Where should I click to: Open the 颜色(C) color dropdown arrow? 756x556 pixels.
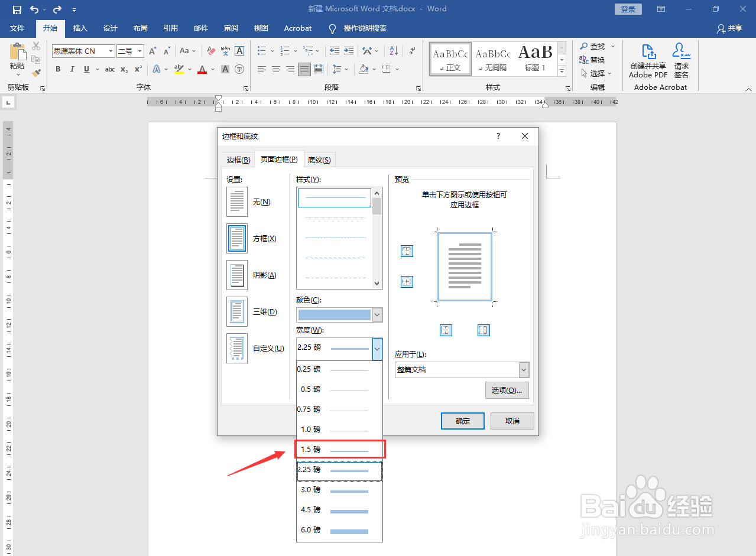tap(377, 315)
